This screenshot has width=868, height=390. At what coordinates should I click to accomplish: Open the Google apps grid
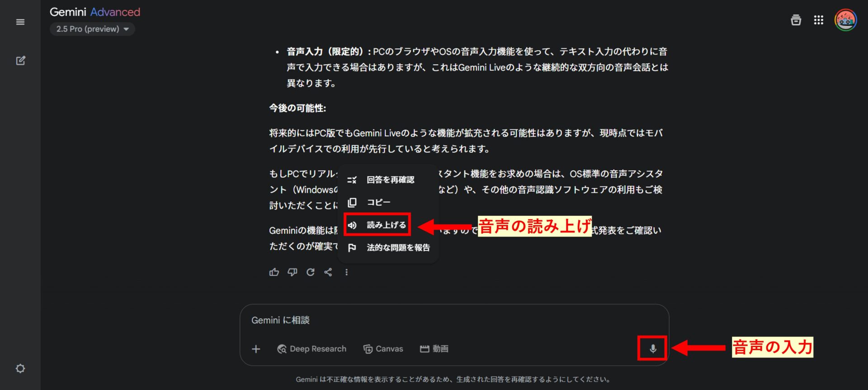[x=818, y=20]
